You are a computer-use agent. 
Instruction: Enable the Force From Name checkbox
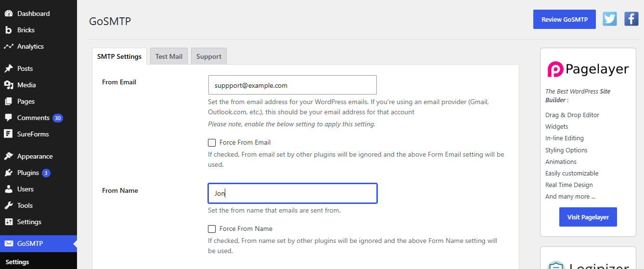click(212, 229)
